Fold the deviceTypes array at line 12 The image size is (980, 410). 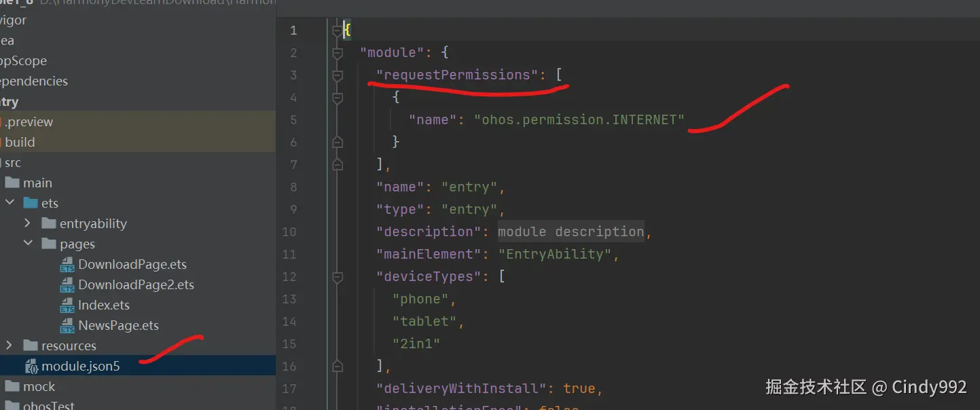click(338, 277)
